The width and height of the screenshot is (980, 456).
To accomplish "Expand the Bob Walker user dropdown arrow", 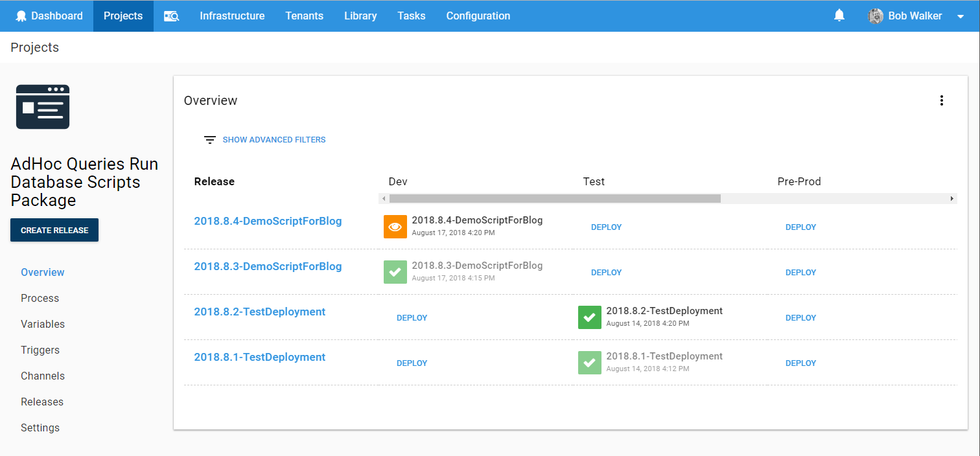I will 961,17.
